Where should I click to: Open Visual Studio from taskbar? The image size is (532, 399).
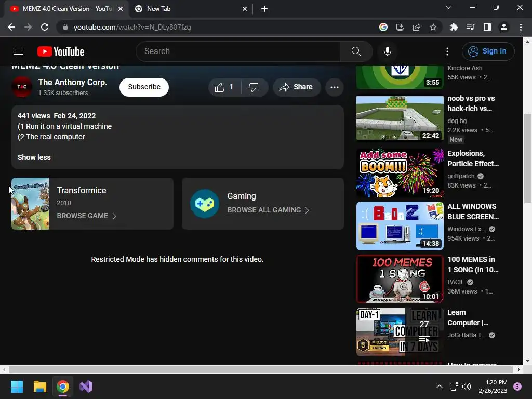86,387
